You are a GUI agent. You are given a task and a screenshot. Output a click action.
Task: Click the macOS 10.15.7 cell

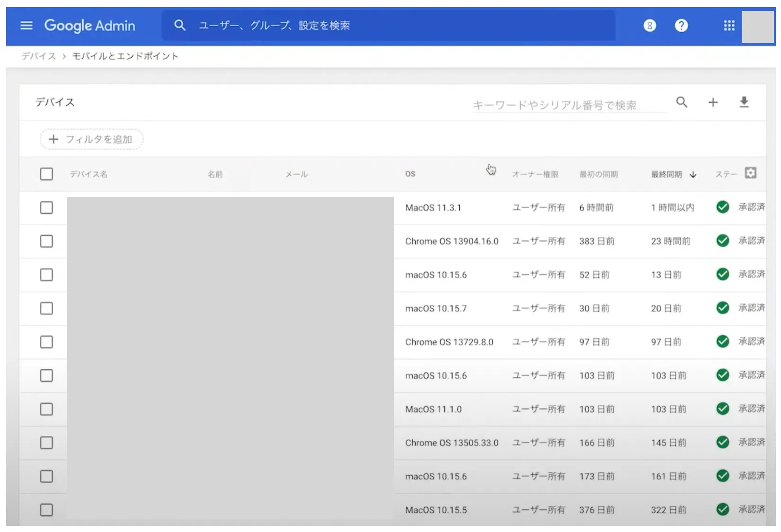click(436, 309)
